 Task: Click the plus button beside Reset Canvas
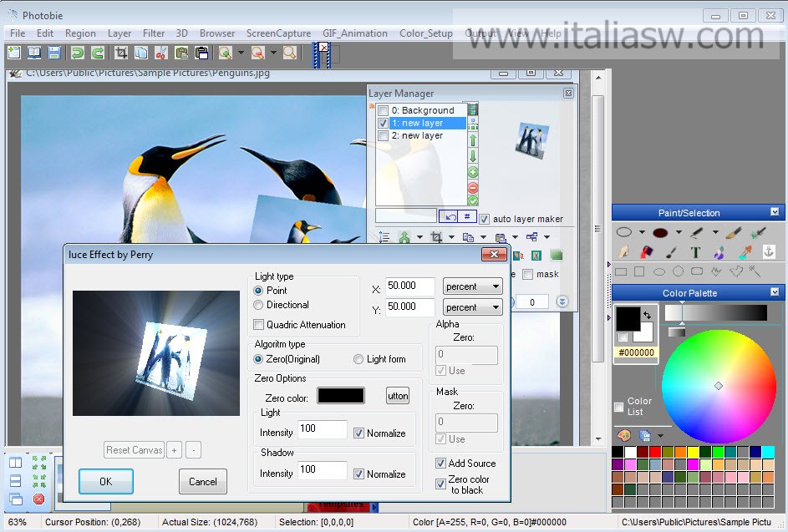pos(174,449)
